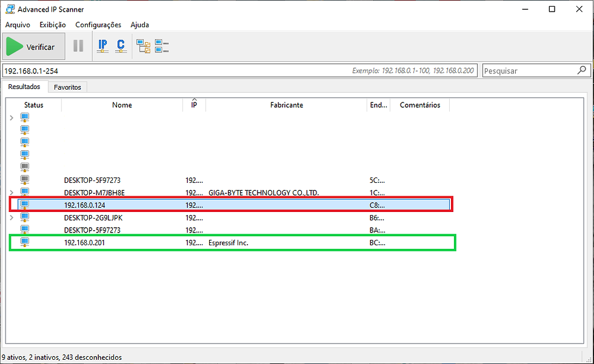This screenshot has height=364, width=594.
Task: Click computer icon of 192.168.0.124 row
Action: (x=25, y=205)
